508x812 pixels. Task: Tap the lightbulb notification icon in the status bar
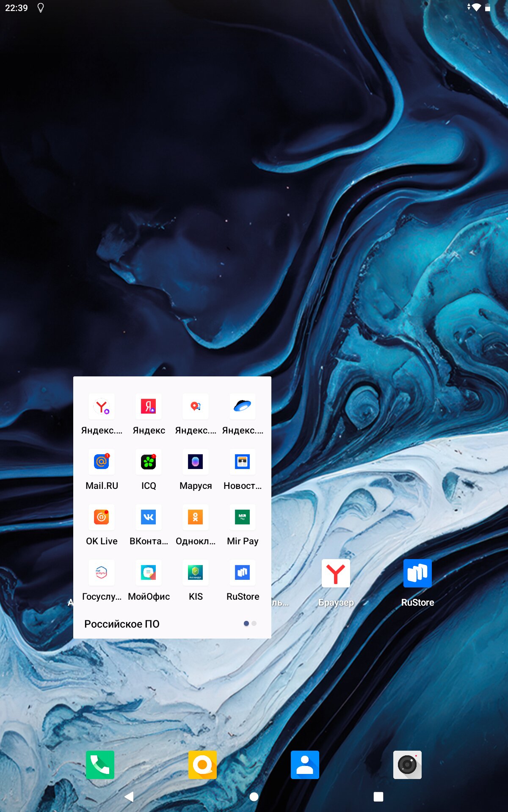(41, 8)
